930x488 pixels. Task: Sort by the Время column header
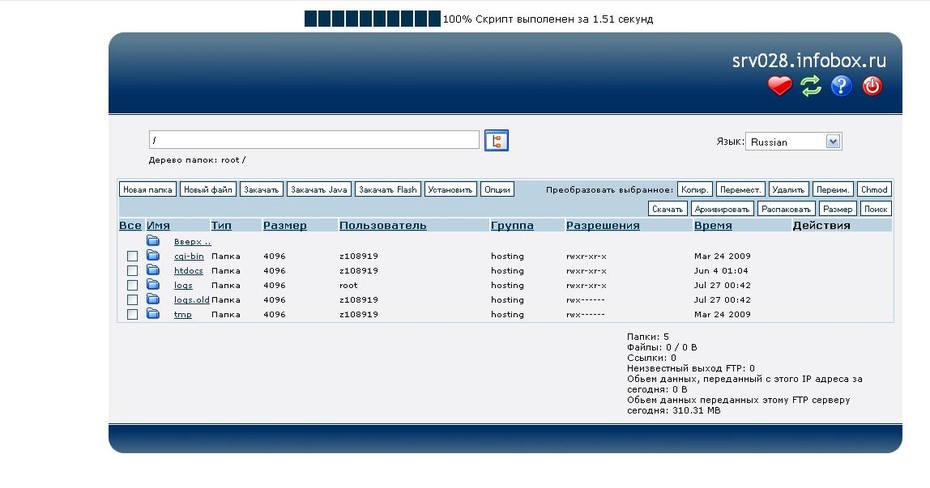(713, 225)
